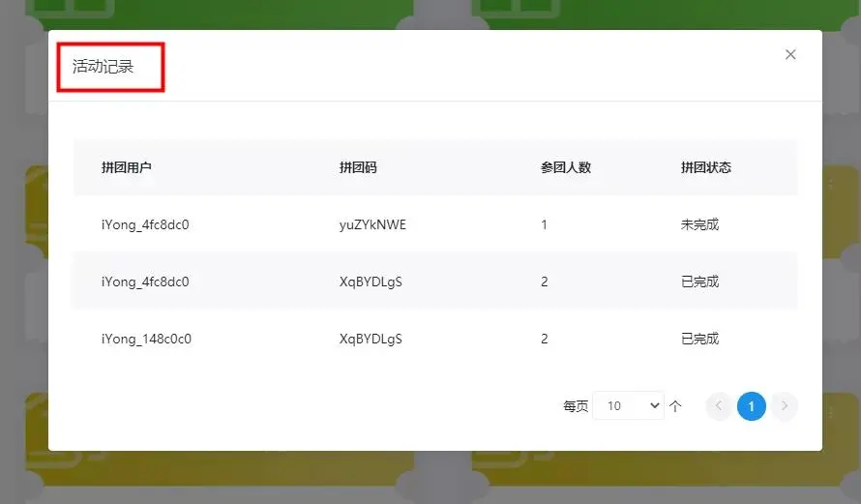Click the 参团人数 column header

pyautogui.click(x=566, y=167)
